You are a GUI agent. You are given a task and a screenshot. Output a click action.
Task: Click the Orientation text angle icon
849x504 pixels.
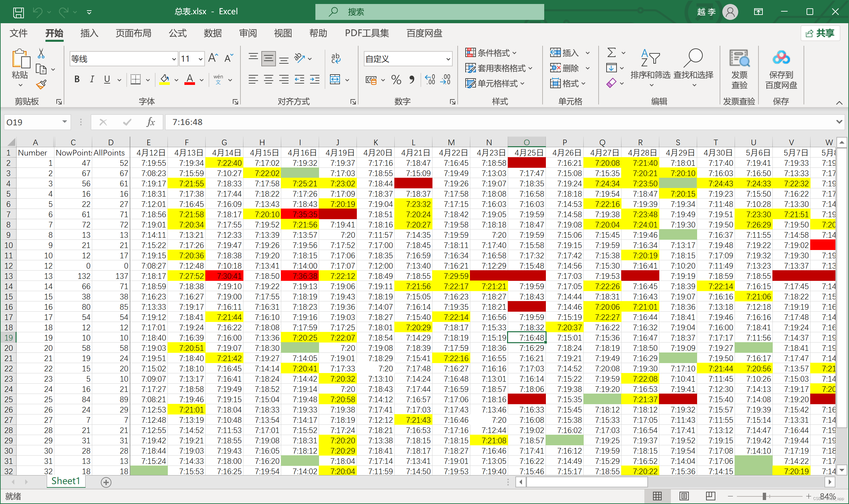(299, 58)
